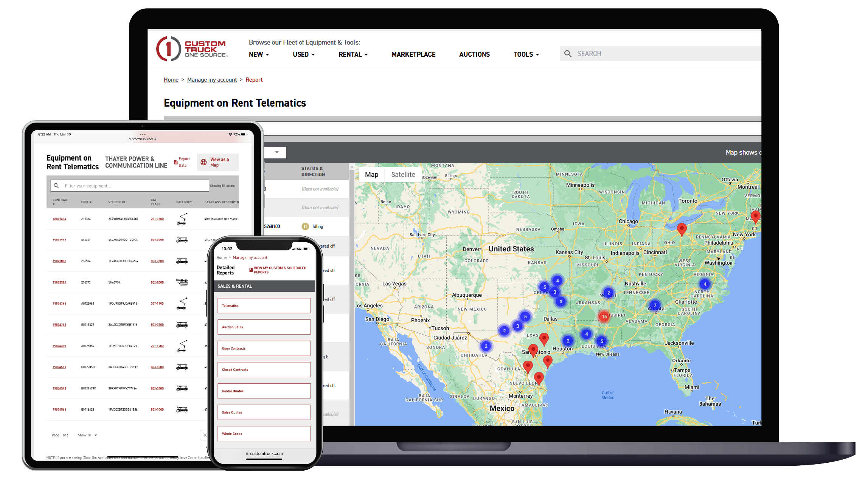Click the red pin near New York coast
Viewport: 868px width, 482px height.
(755, 217)
